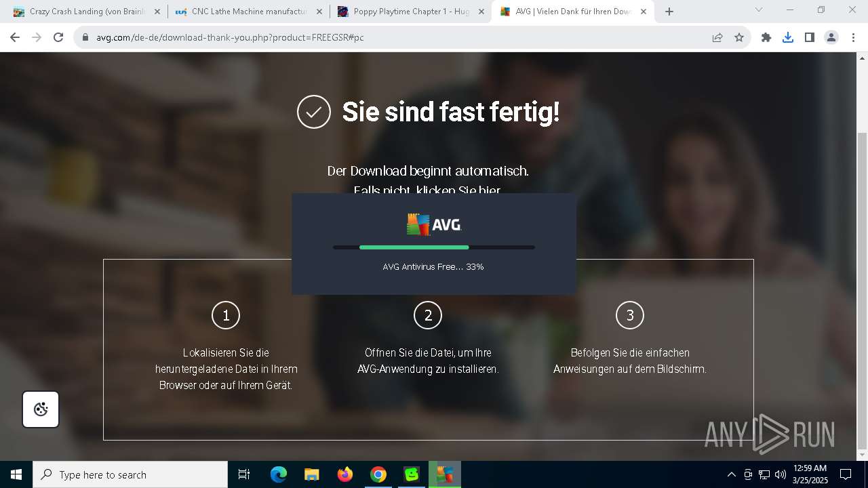The image size is (868, 488).
Task: Bookmark this page star
Action: 739,37
